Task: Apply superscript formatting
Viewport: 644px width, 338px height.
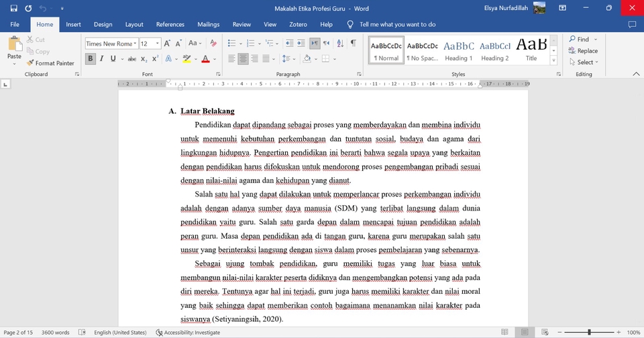Action: pos(155,59)
